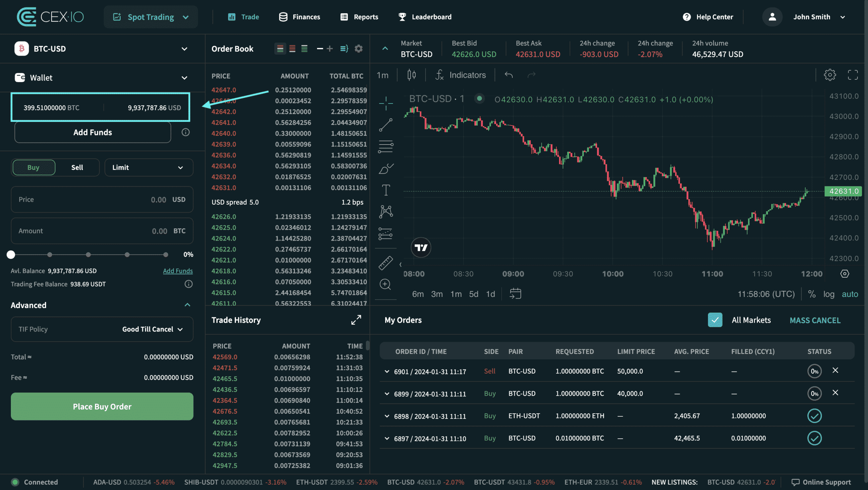Open the Limit order type dropdown
868x490 pixels.
(149, 168)
